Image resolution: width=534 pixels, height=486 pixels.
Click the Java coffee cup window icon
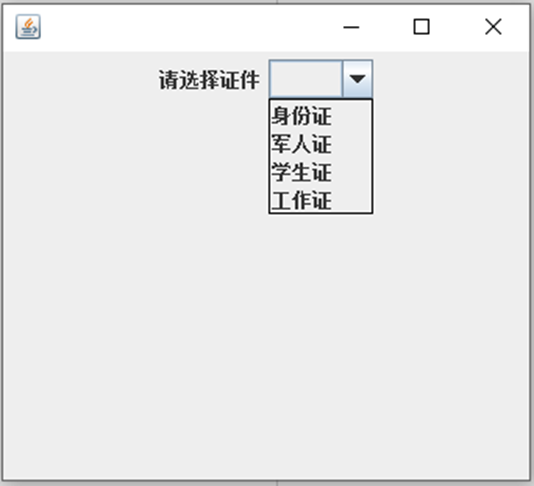[x=28, y=27]
